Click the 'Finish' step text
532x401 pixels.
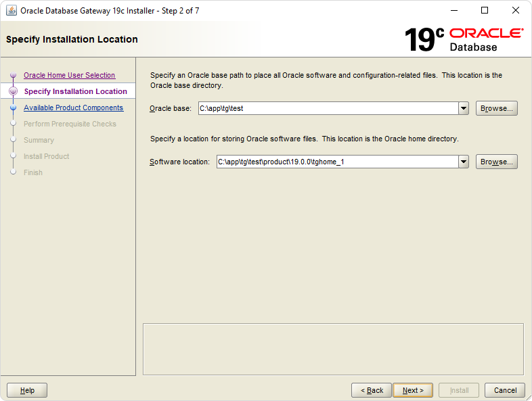33,173
